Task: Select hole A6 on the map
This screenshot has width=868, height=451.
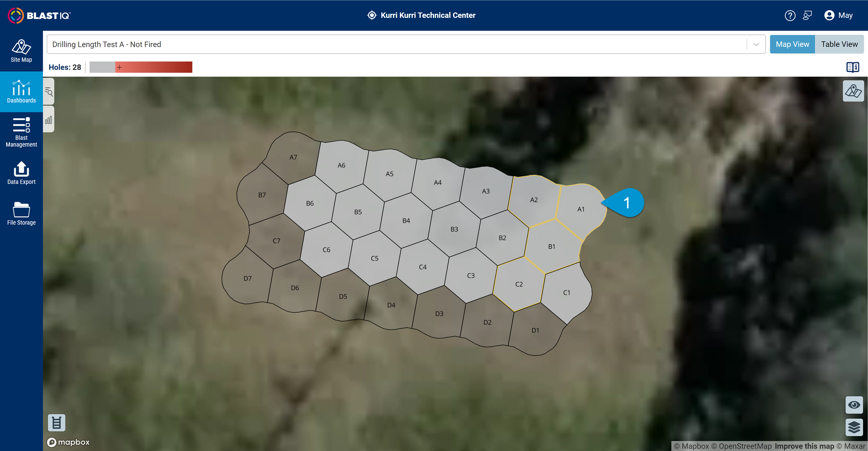Action: pos(341,165)
